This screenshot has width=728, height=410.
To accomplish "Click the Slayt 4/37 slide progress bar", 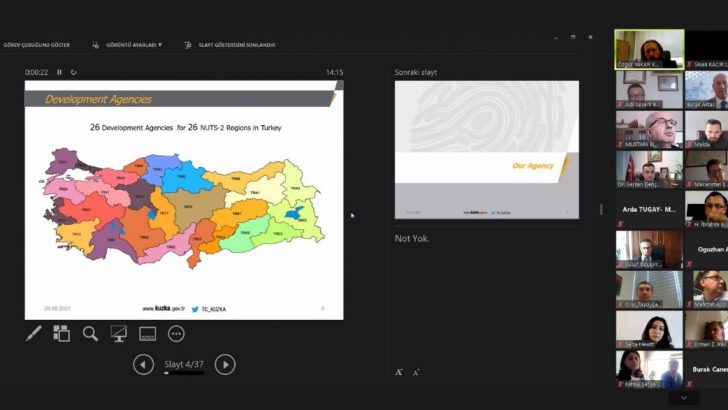I will pos(184,373).
